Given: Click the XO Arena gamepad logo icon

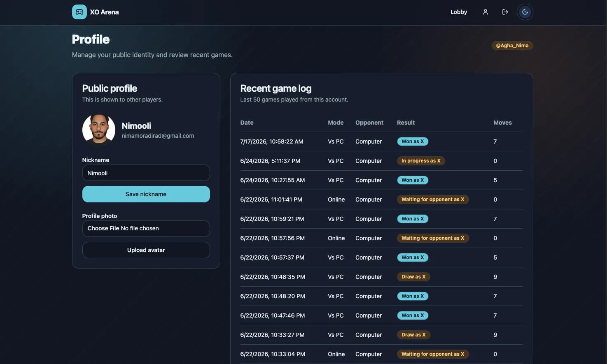Looking at the screenshot, I should (x=79, y=12).
